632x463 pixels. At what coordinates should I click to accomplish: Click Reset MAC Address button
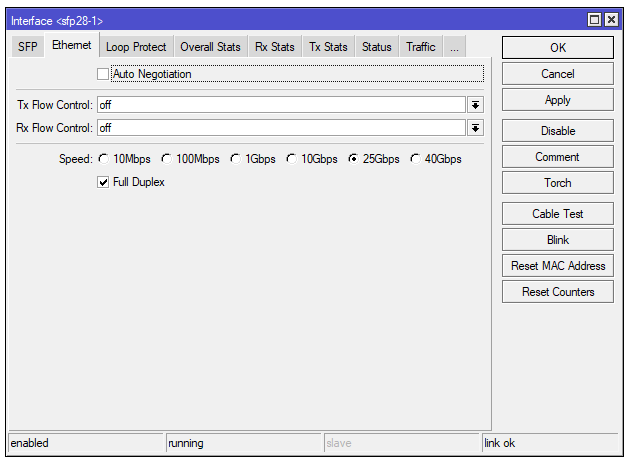tap(558, 266)
